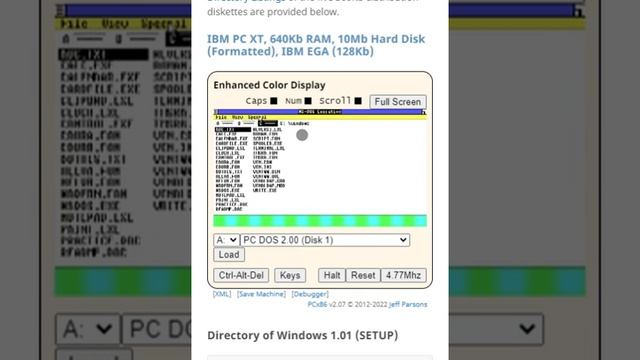
Task: Select WRITE.EXE in the second column
Action: [265, 191]
